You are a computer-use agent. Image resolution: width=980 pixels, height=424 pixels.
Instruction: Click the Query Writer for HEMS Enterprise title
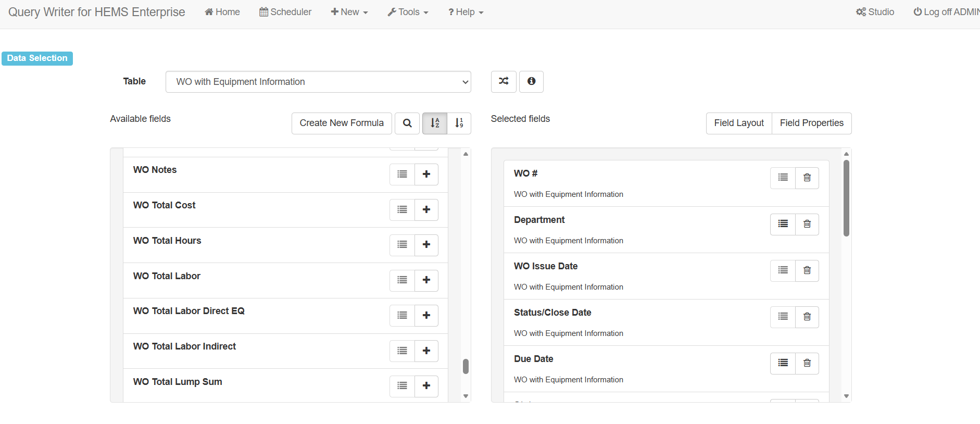97,12
